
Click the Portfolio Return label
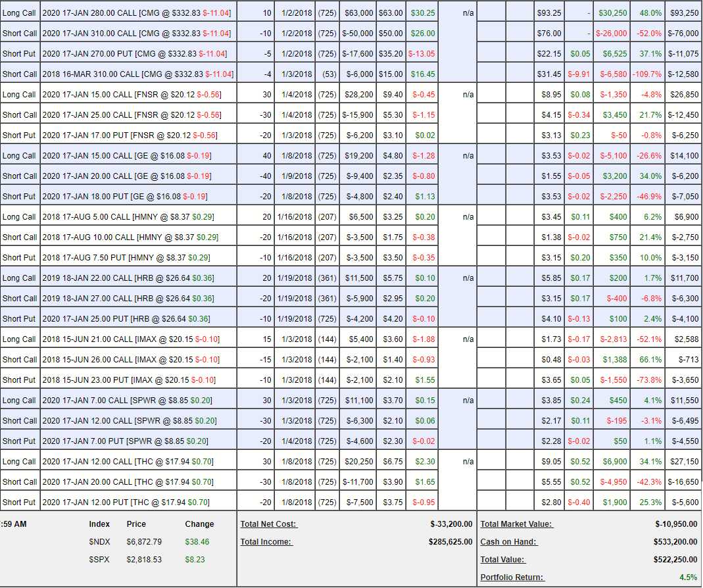[512, 577]
